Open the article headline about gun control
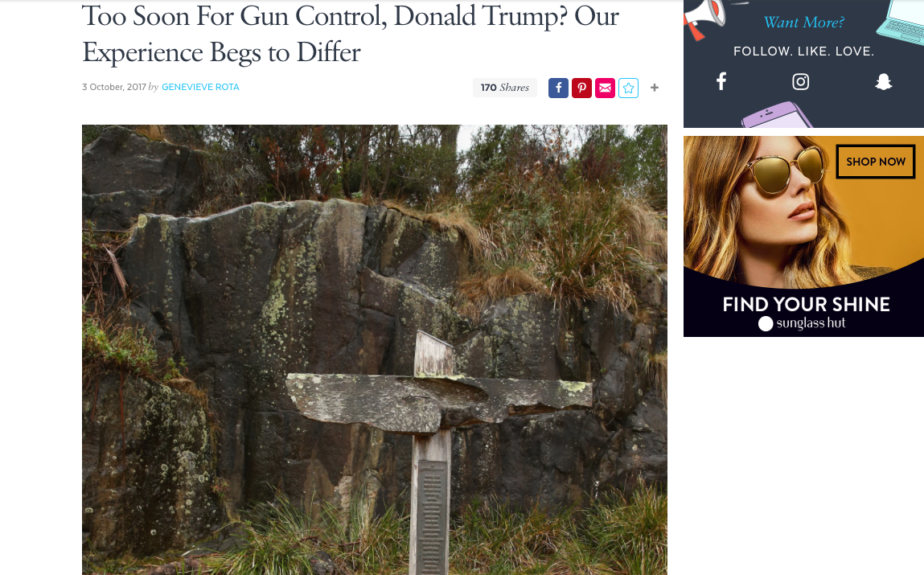 pos(350,34)
